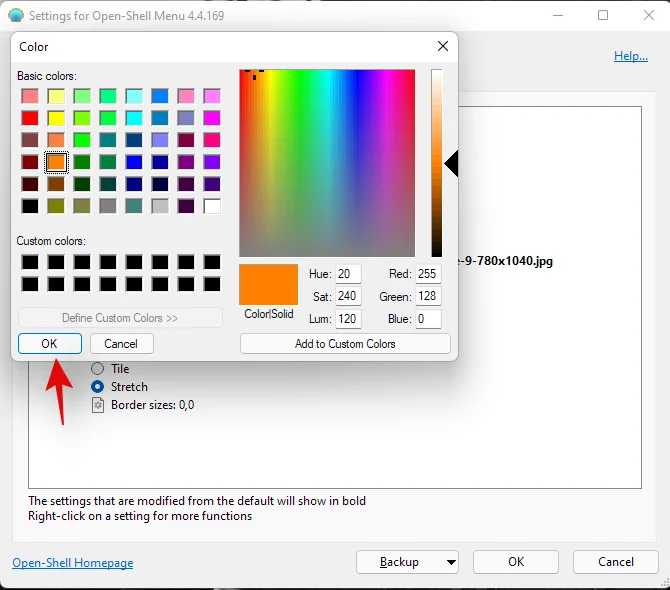Click inside the Hue value field
The width and height of the screenshot is (670, 590).
(348, 274)
